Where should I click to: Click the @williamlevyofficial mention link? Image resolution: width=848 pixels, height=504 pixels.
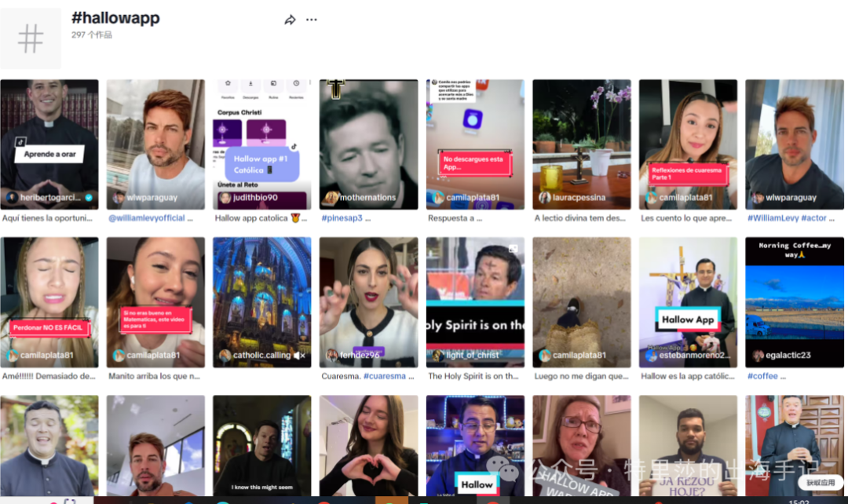pyautogui.click(x=147, y=218)
